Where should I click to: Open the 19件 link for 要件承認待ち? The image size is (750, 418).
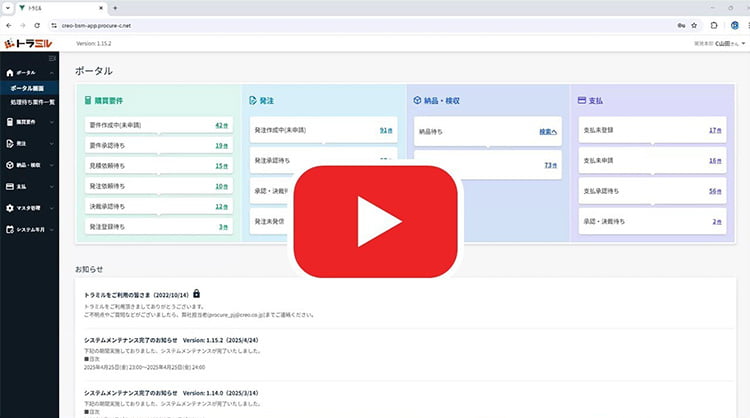point(221,145)
